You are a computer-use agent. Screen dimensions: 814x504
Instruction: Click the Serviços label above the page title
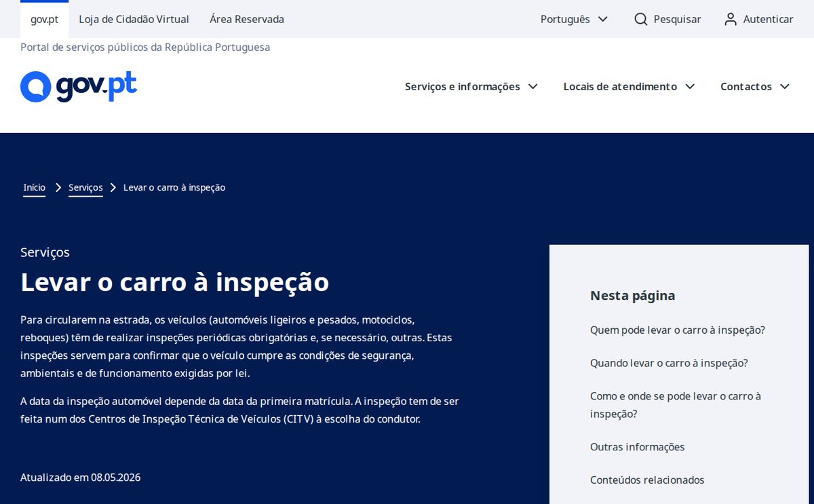point(45,252)
